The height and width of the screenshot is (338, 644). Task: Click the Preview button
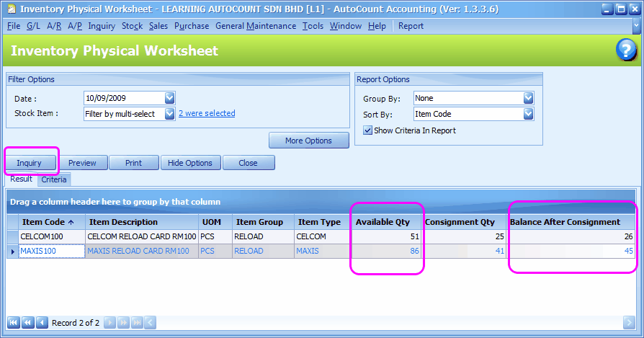click(x=82, y=163)
